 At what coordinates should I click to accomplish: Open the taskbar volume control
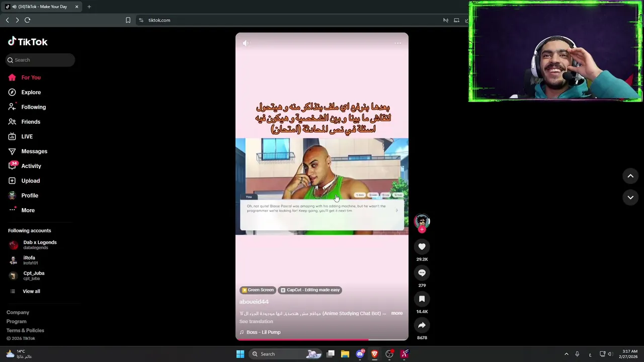pos(610,354)
